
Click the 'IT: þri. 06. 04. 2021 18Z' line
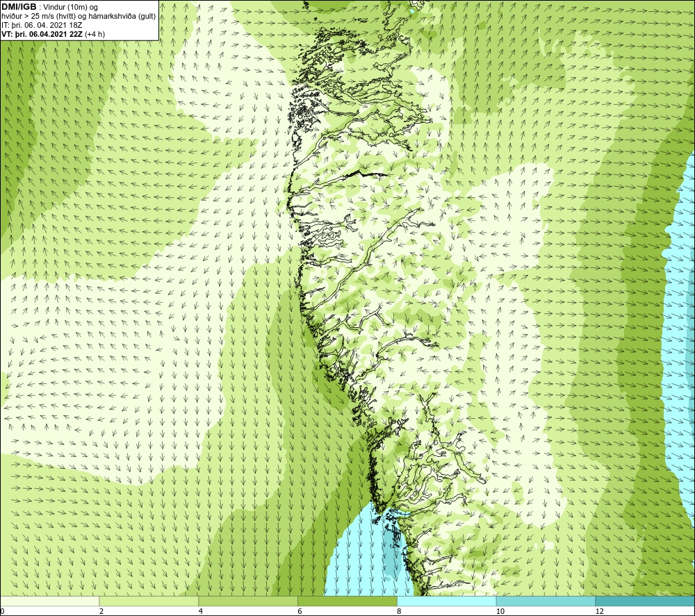click(x=42, y=25)
